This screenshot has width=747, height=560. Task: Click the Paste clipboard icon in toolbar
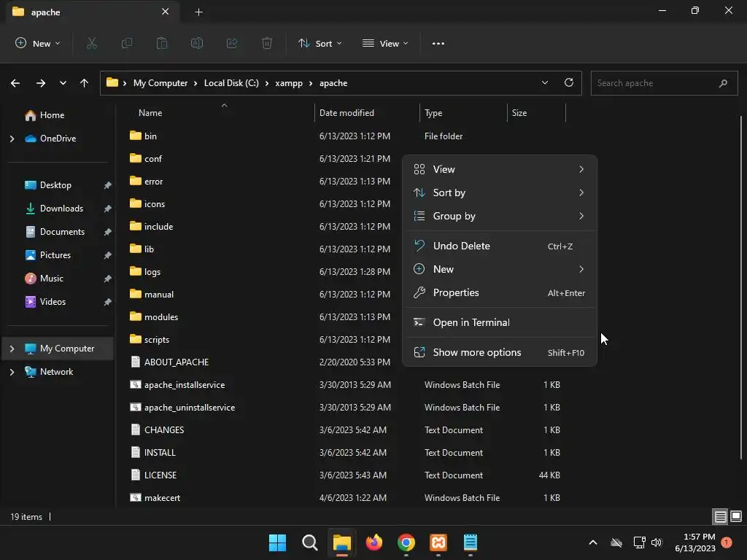(162, 43)
